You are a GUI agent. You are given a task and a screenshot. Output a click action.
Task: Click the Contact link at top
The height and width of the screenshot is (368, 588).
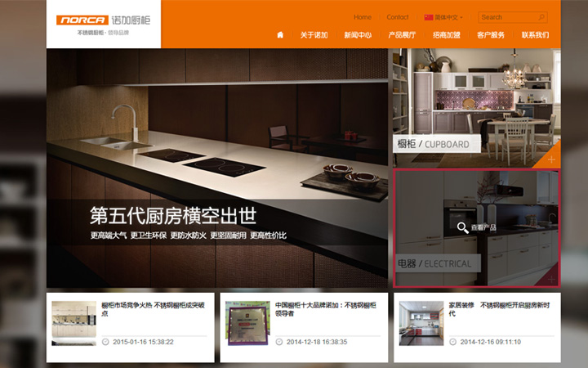[398, 17]
